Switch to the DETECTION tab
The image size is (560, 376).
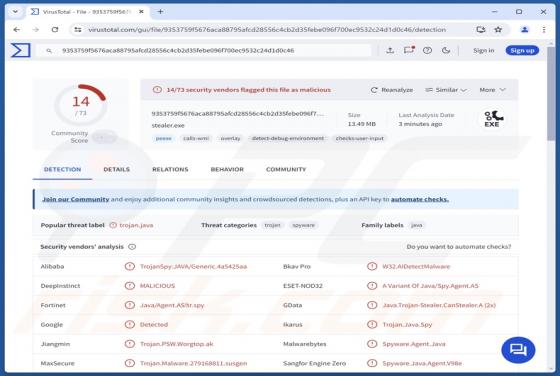click(x=62, y=169)
